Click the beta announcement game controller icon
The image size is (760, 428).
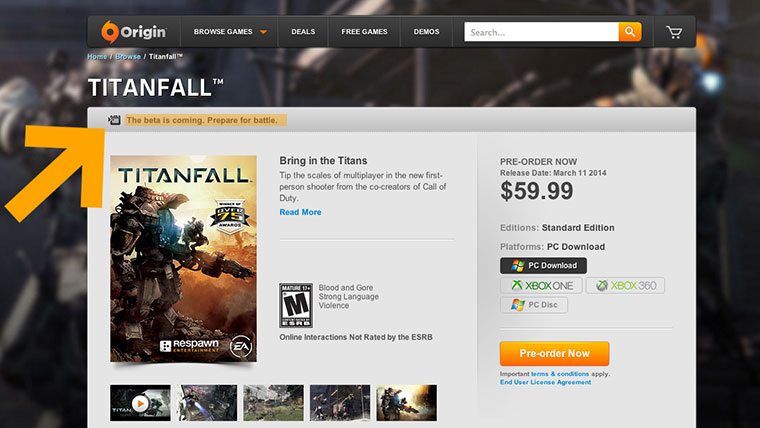(115, 121)
